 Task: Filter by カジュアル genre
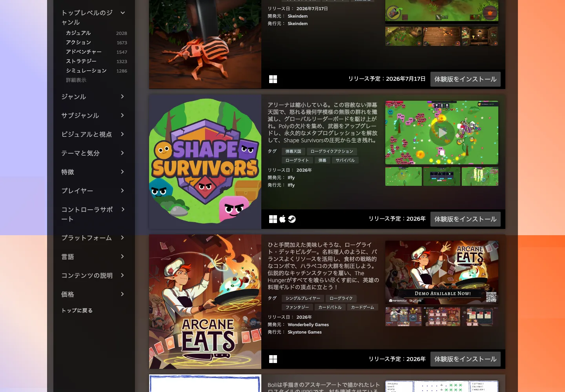tap(96, 33)
